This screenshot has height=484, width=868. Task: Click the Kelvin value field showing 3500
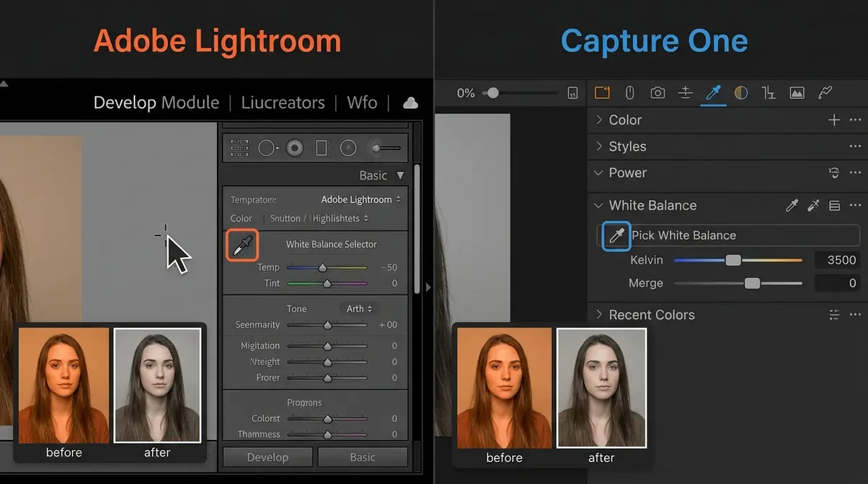[837, 261]
